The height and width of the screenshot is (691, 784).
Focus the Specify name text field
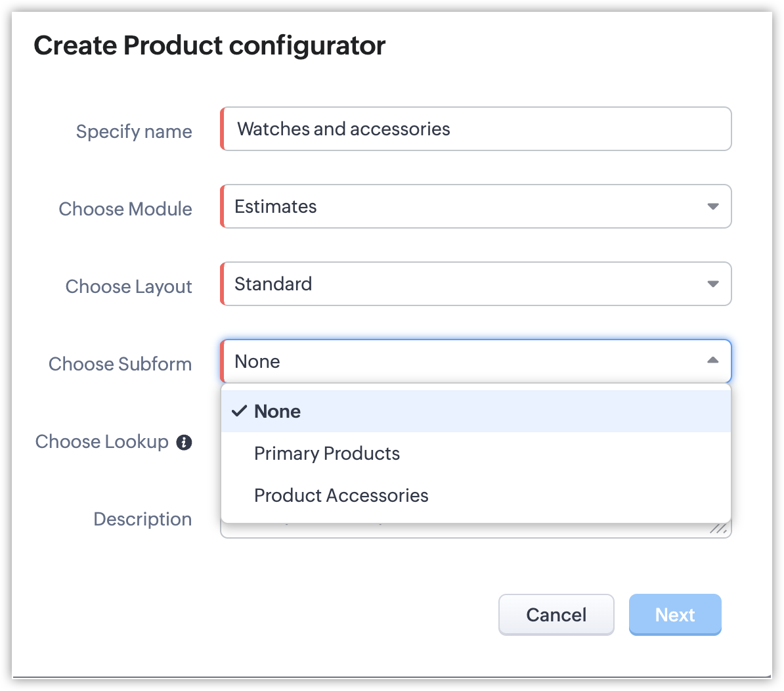pos(476,129)
